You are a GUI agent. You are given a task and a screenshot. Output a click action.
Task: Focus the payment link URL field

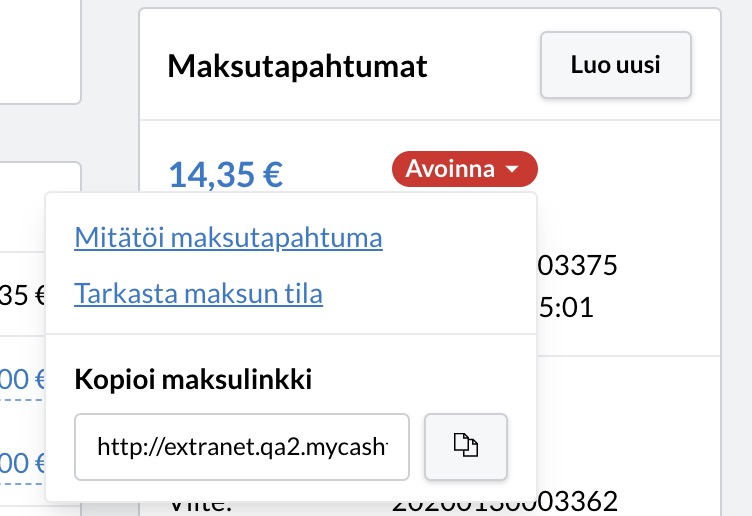[x=242, y=446]
